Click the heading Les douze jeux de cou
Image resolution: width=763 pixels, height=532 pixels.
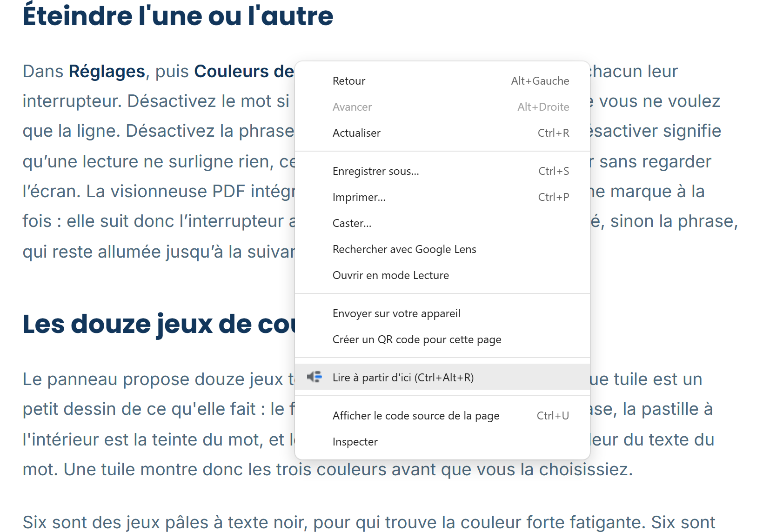[159, 324]
